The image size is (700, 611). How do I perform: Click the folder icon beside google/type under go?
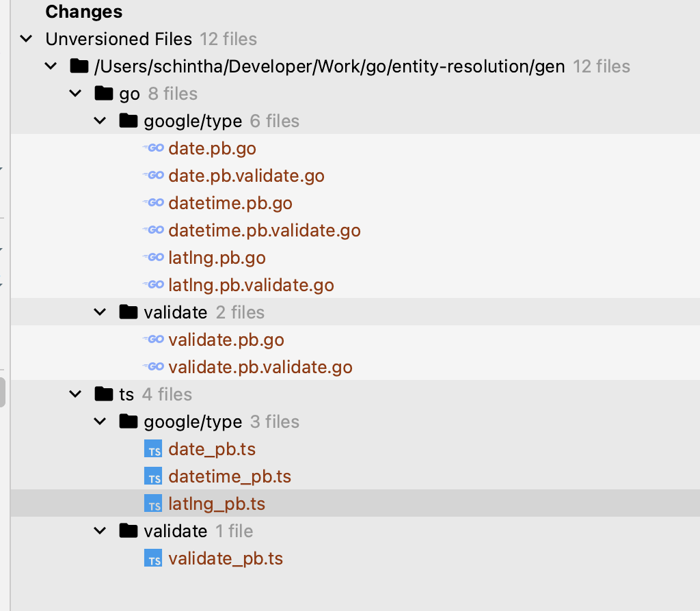tap(129, 121)
